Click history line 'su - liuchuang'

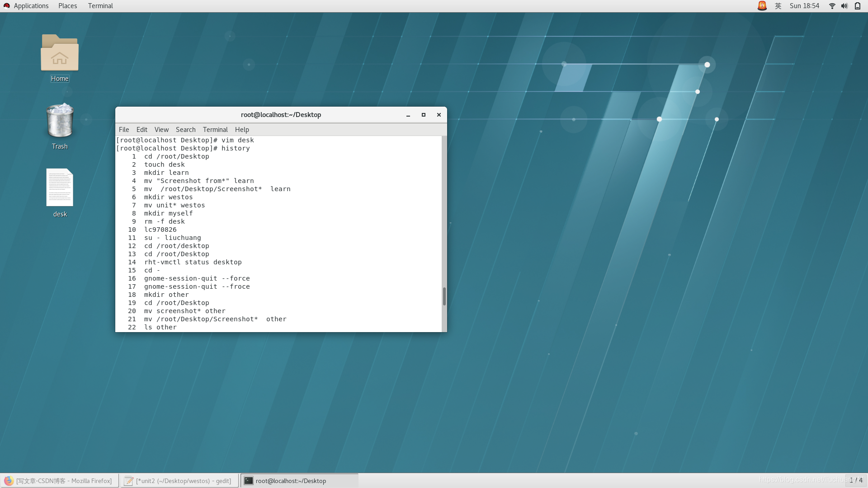[173, 238]
